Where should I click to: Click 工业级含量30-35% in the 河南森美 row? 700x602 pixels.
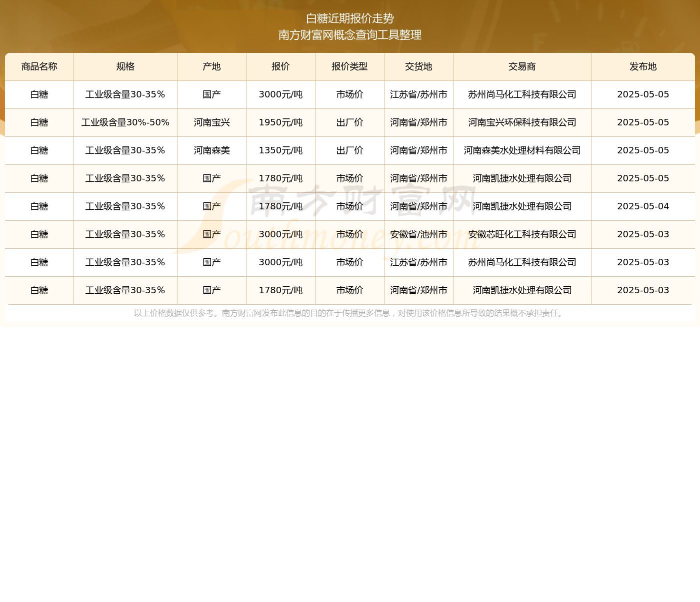click(125, 151)
